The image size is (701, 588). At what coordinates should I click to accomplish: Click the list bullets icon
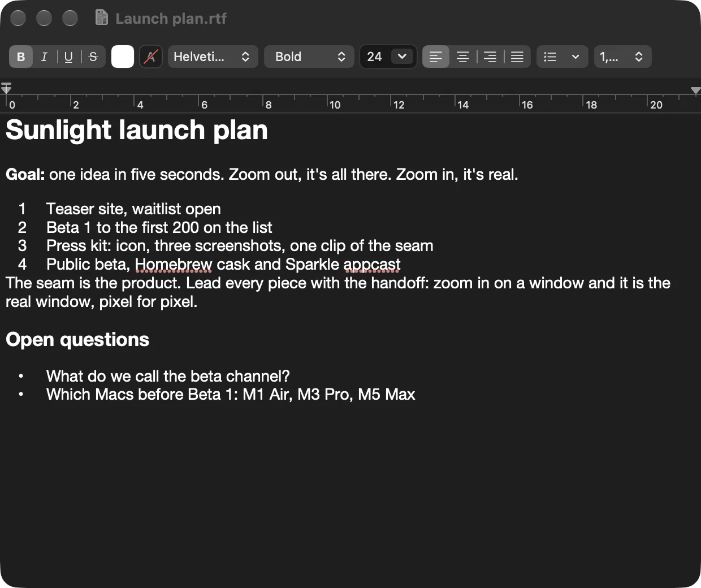pos(550,57)
